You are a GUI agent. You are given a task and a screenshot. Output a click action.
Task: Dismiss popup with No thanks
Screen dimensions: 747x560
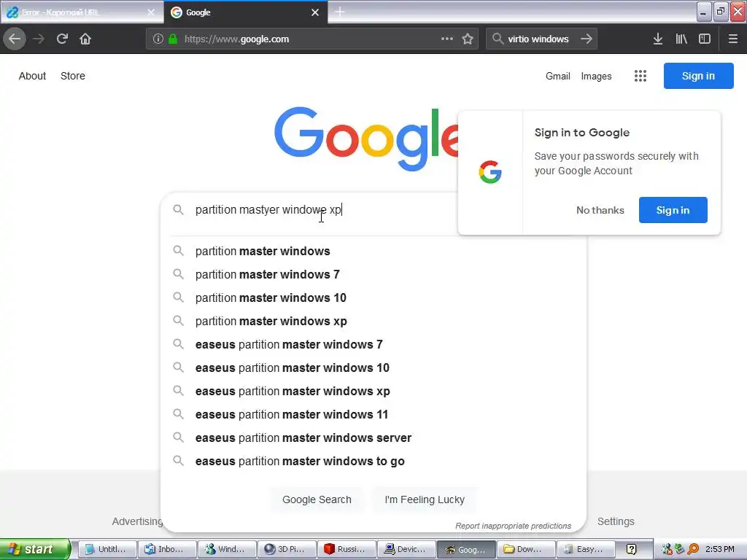[x=600, y=210]
